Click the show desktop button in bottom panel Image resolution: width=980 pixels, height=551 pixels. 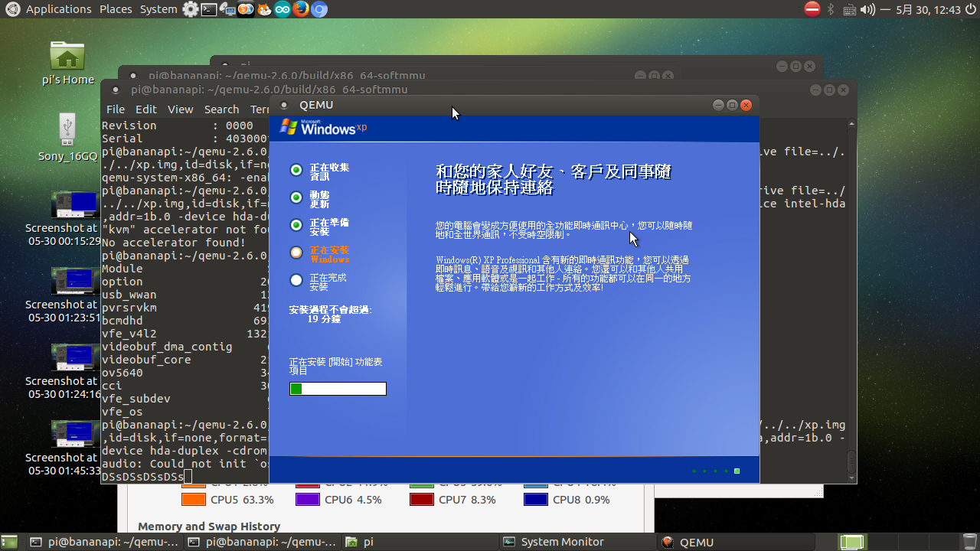point(11,542)
